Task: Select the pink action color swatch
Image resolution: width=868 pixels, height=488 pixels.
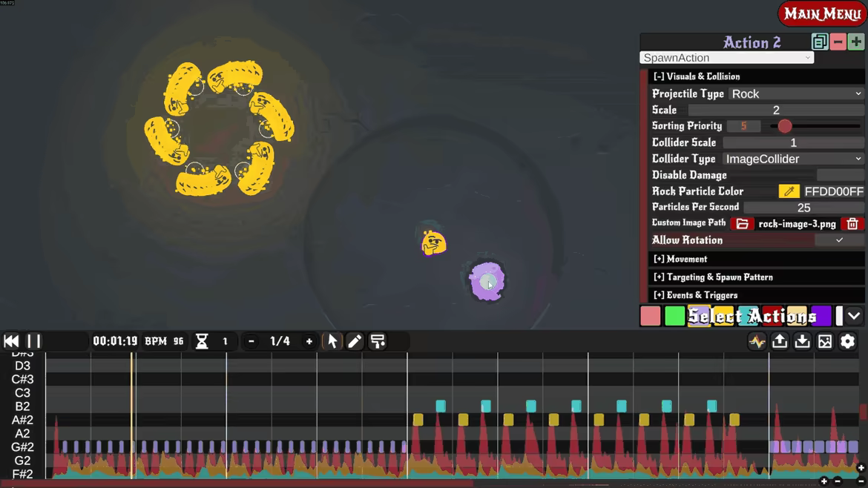Action: pos(651,316)
